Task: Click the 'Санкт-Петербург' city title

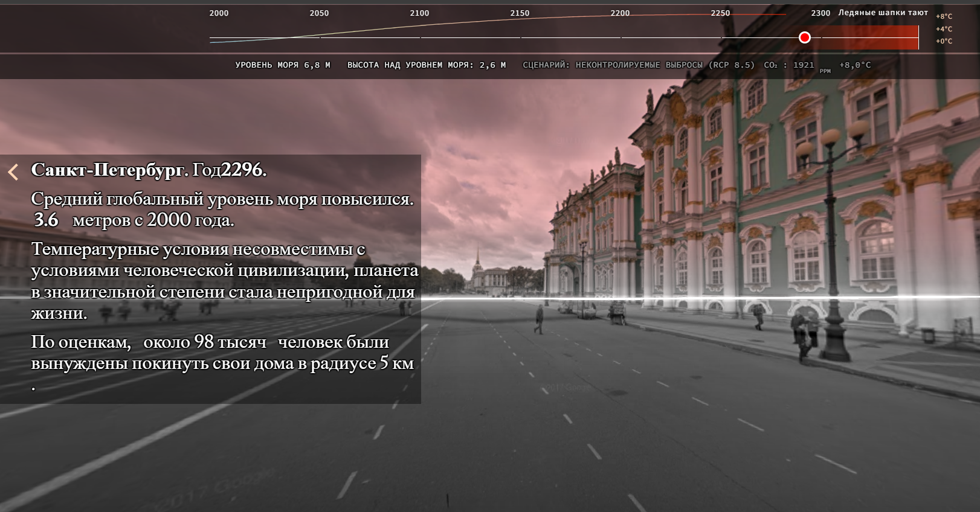Action: coord(108,170)
